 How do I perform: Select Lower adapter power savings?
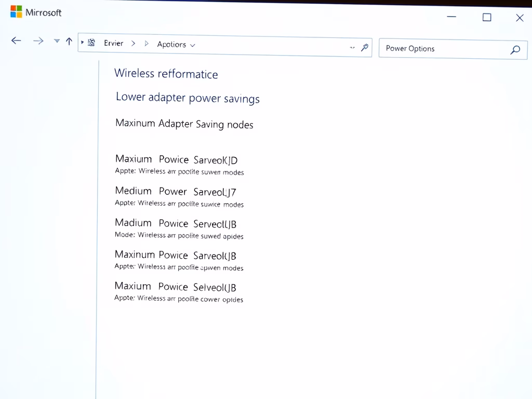tap(188, 98)
